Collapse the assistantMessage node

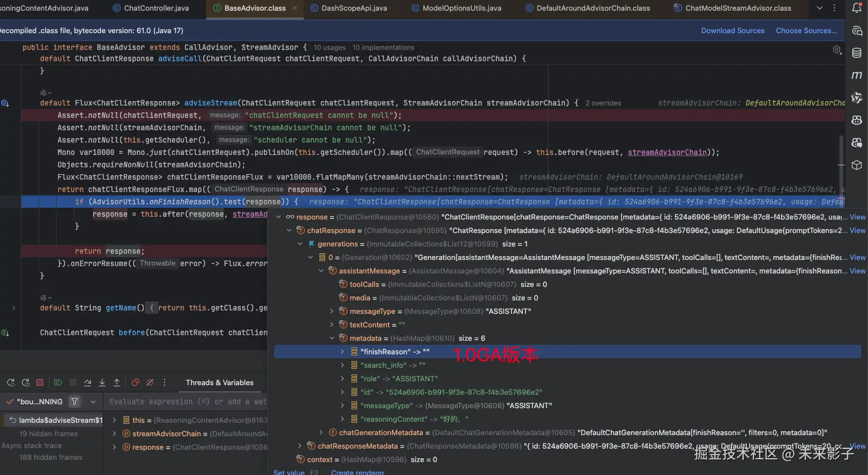click(x=321, y=271)
